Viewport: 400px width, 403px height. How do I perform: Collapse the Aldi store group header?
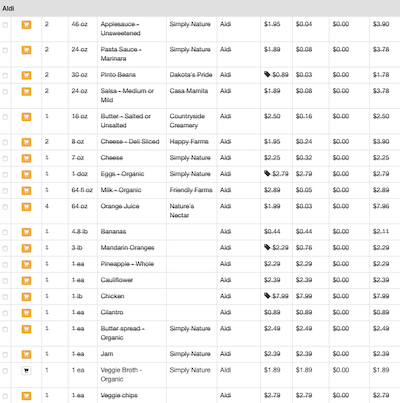(200, 8)
